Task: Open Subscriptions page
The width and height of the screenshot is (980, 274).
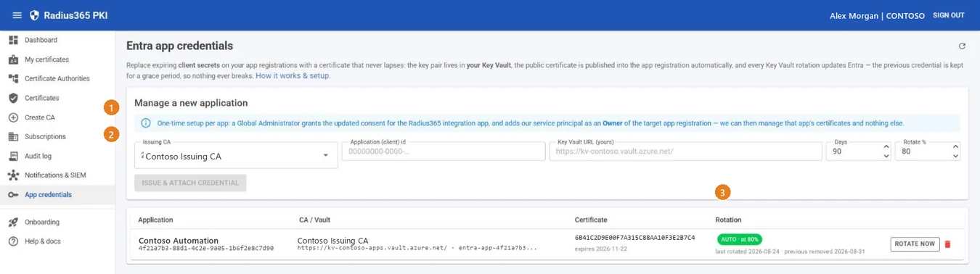Action: 57,136
